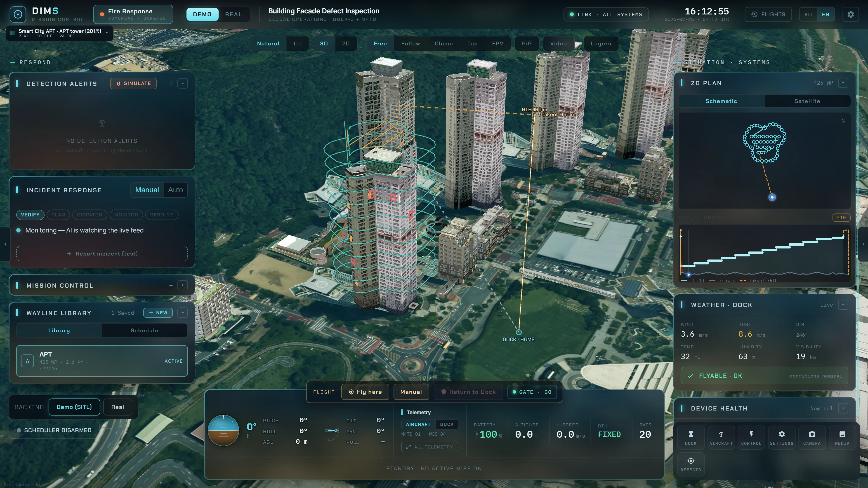Open the Media device health icon
This screenshot has height=488, width=868.
842,437
